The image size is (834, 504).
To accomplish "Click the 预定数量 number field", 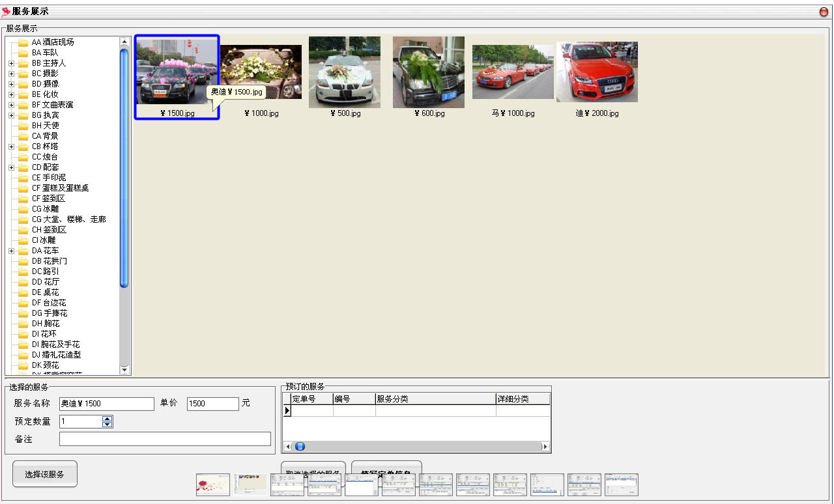I will [81, 421].
